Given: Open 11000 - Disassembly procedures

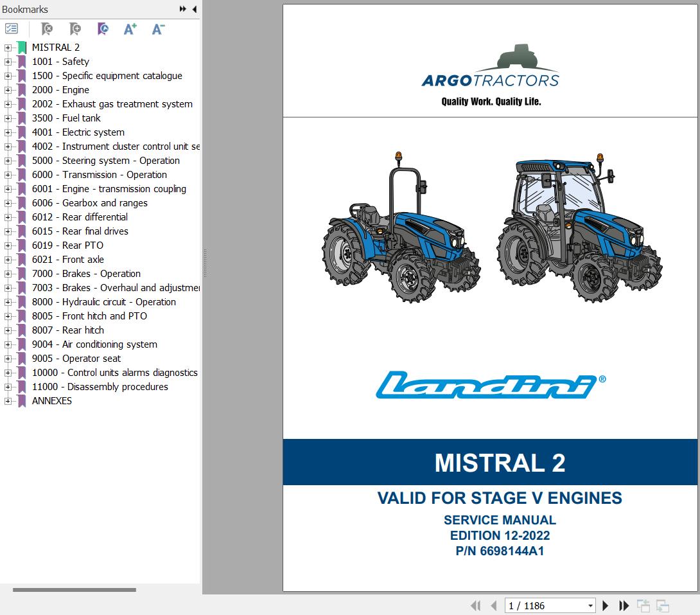Looking at the screenshot, I should tap(100, 387).
